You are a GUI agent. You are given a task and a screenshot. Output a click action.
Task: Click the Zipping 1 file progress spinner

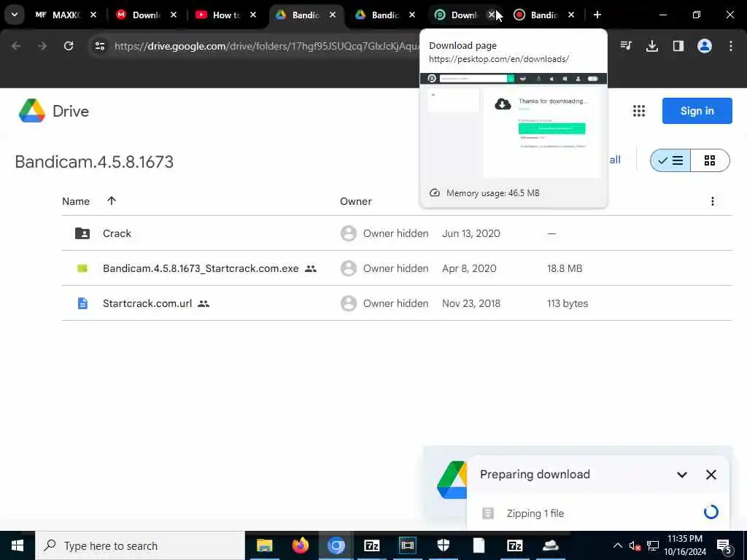pos(711,513)
